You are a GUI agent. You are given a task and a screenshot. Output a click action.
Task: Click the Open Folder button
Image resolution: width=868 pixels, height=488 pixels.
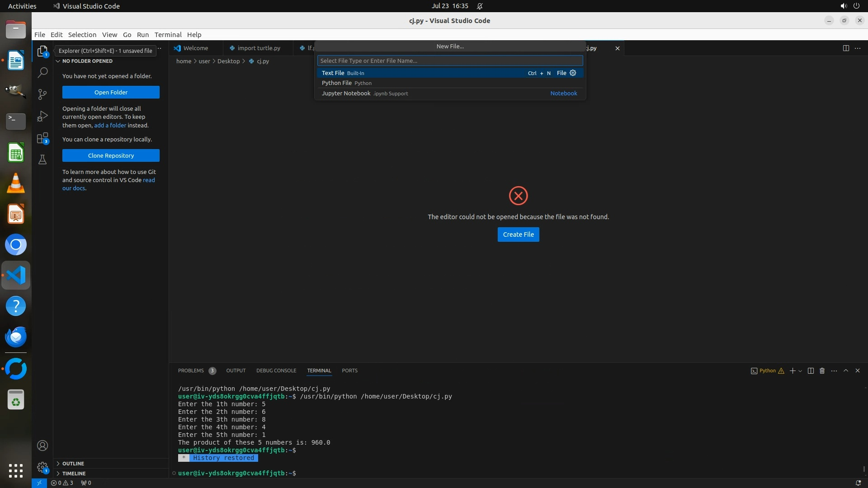(111, 92)
